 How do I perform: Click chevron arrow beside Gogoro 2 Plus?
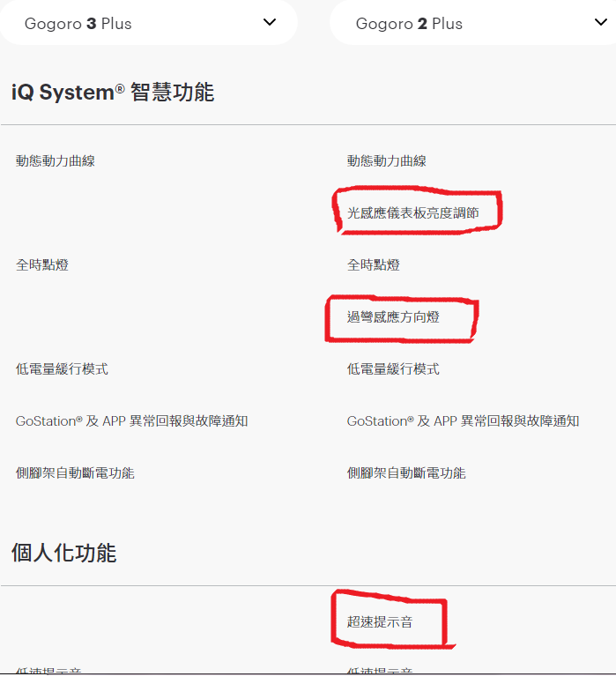coord(601,22)
